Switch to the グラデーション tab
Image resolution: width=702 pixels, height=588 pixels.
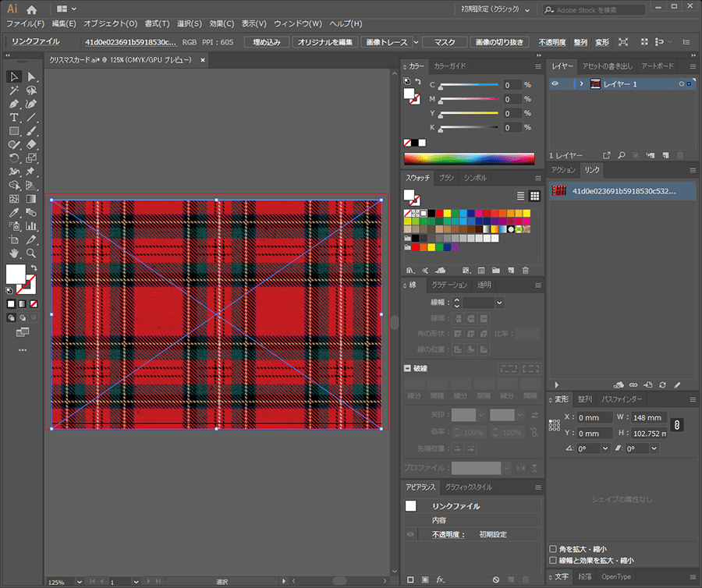(449, 285)
